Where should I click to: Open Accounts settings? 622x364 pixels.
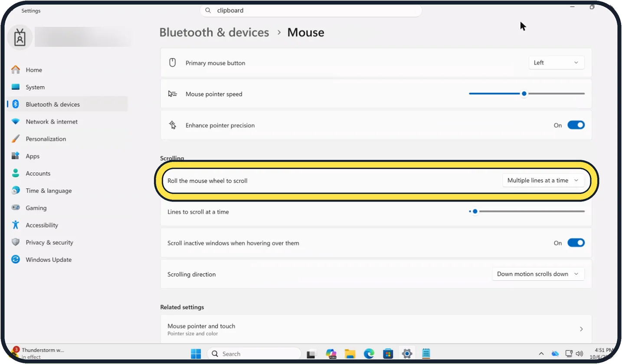(38, 173)
